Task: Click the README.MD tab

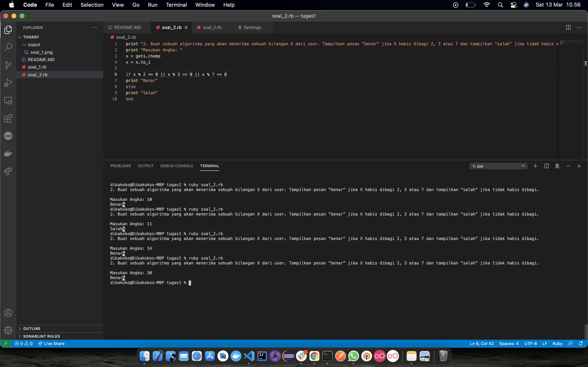Action: [127, 27]
